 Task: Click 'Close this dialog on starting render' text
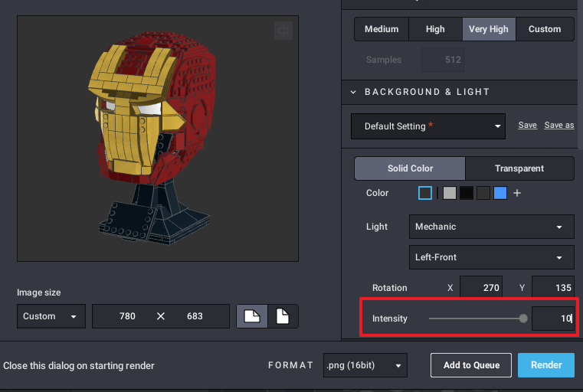(x=79, y=366)
